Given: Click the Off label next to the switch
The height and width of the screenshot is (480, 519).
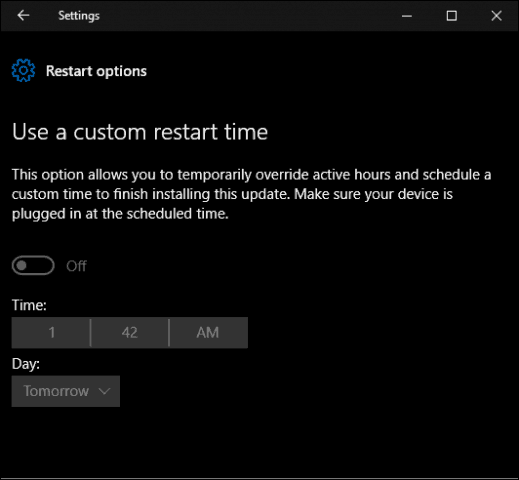Looking at the screenshot, I should 76,266.
